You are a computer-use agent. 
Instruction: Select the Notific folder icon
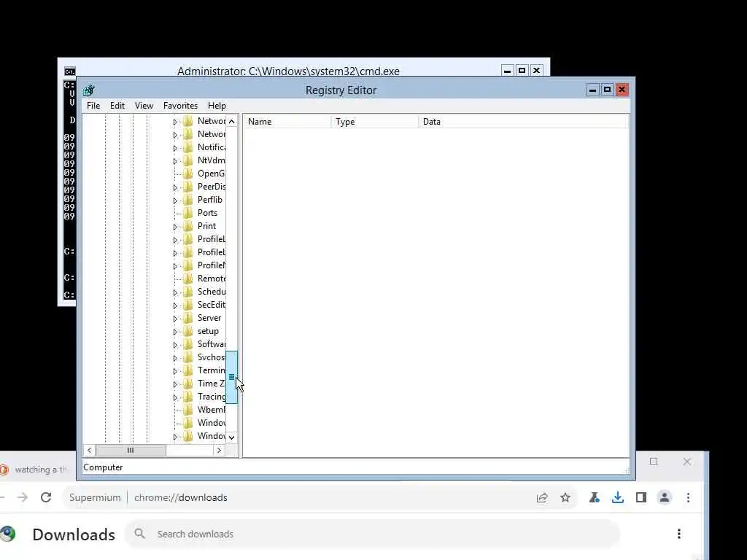pos(188,147)
